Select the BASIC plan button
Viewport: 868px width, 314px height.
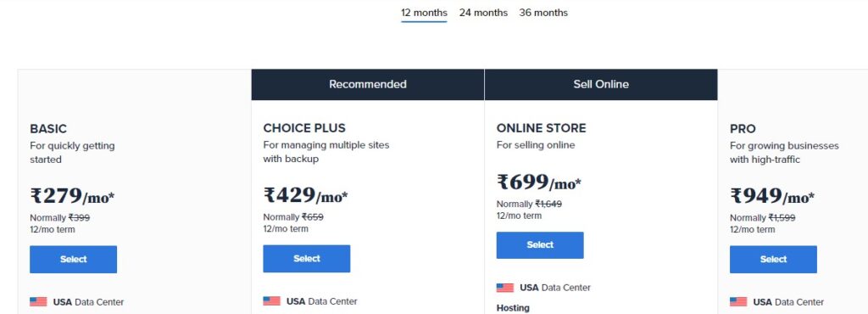[73, 259]
